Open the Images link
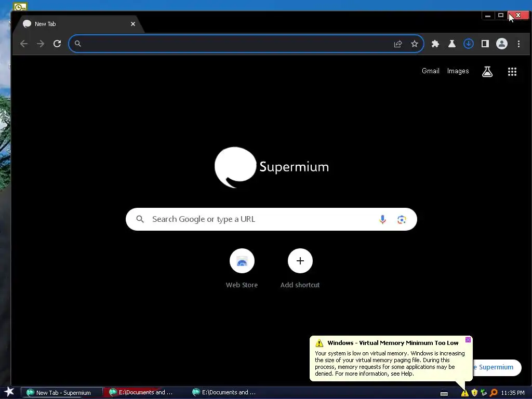This screenshot has height=399, width=532. click(x=458, y=71)
